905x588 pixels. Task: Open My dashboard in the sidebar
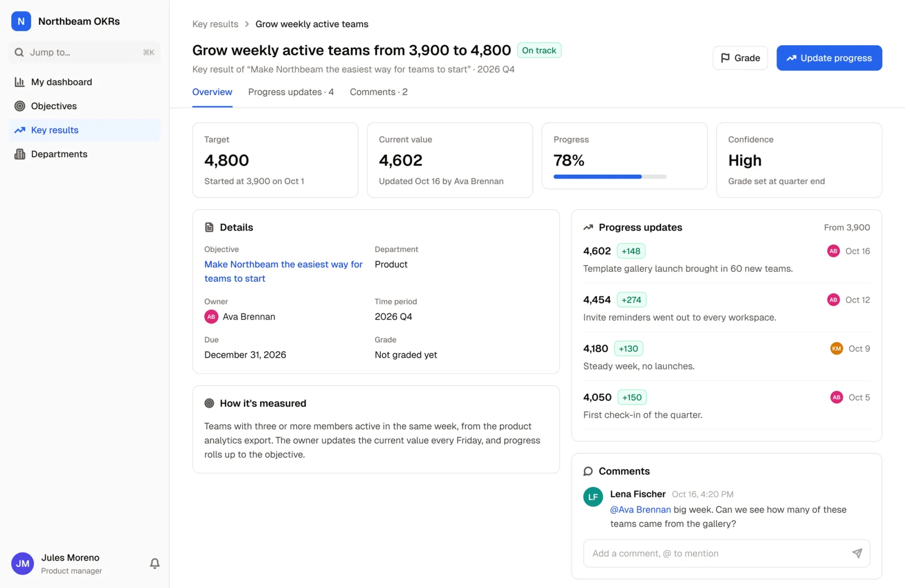click(x=85, y=82)
